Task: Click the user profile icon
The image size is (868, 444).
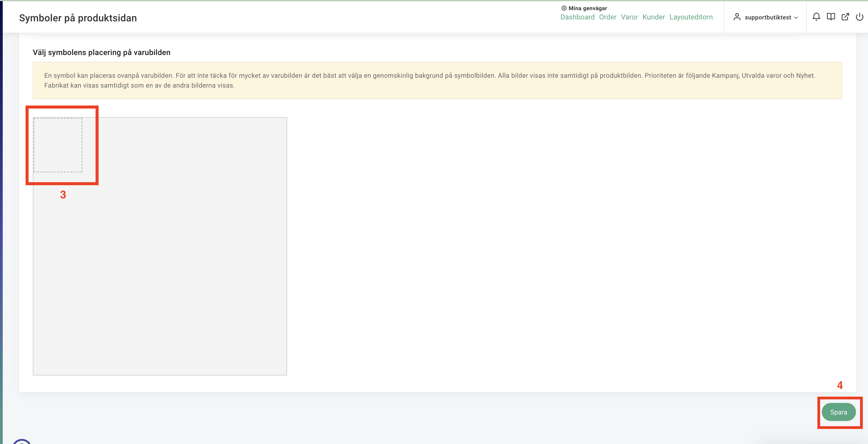Action: pyautogui.click(x=737, y=17)
